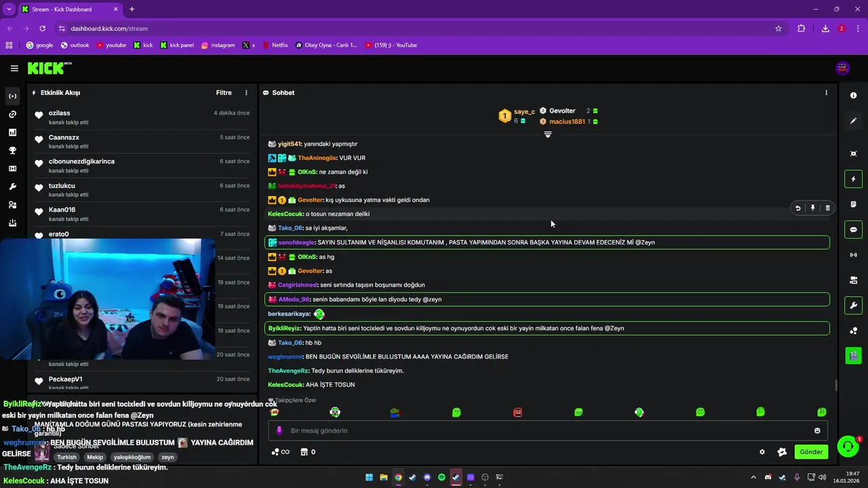Open the info icon in right sidebar
This screenshot has height=488, width=868.
pos(853,96)
